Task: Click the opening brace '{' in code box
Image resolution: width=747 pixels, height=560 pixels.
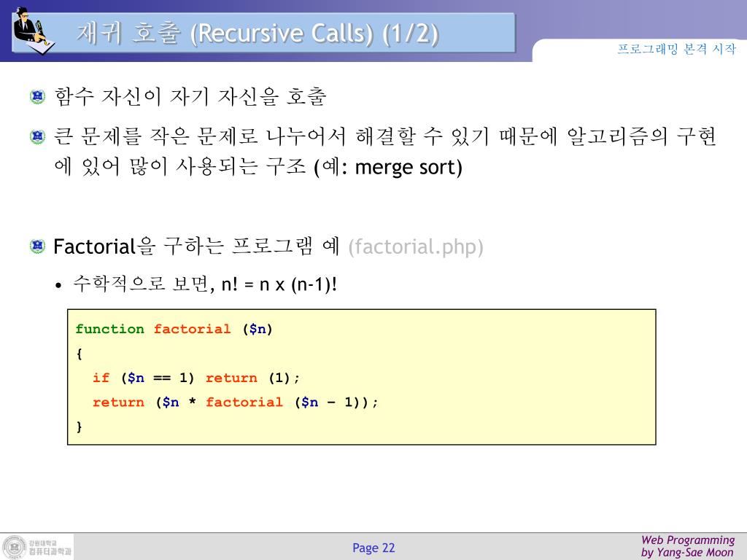Action: pos(79,354)
